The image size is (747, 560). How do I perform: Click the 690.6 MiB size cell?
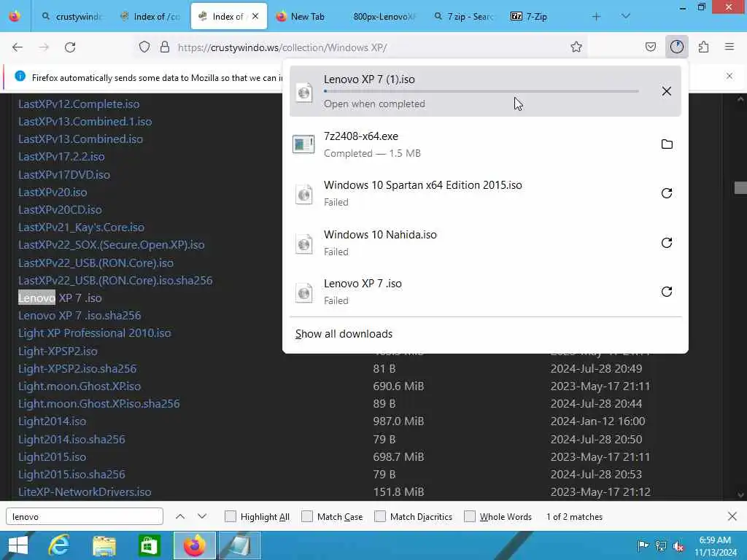point(398,386)
